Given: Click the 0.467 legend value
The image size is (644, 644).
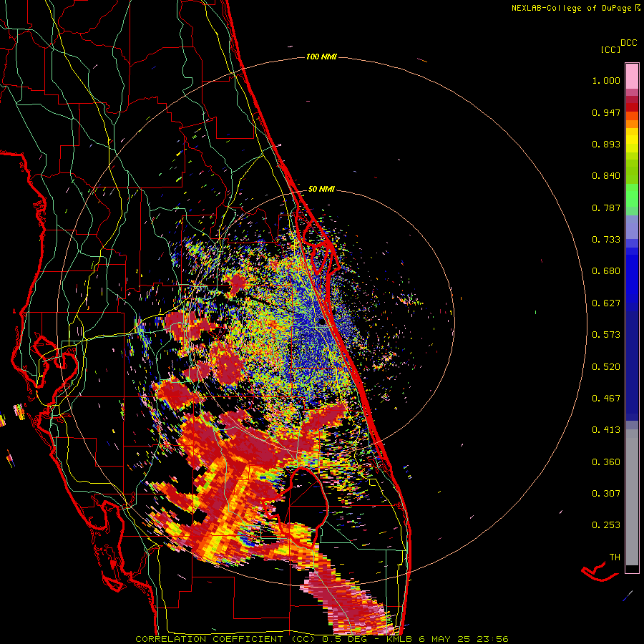Looking at the screenshot, I should coord(606,399).
